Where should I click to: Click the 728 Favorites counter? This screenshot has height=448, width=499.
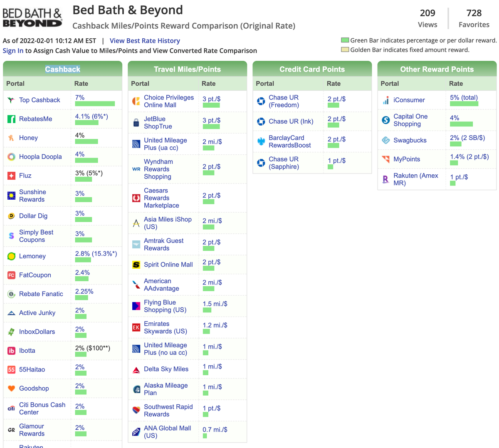(474, 18)
